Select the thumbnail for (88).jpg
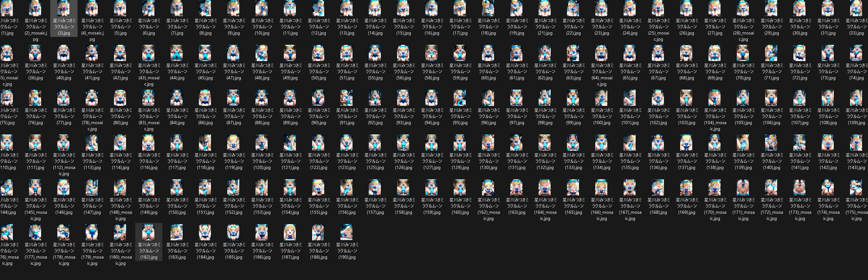This screenshot has width=868, height=280. (262, 98)
